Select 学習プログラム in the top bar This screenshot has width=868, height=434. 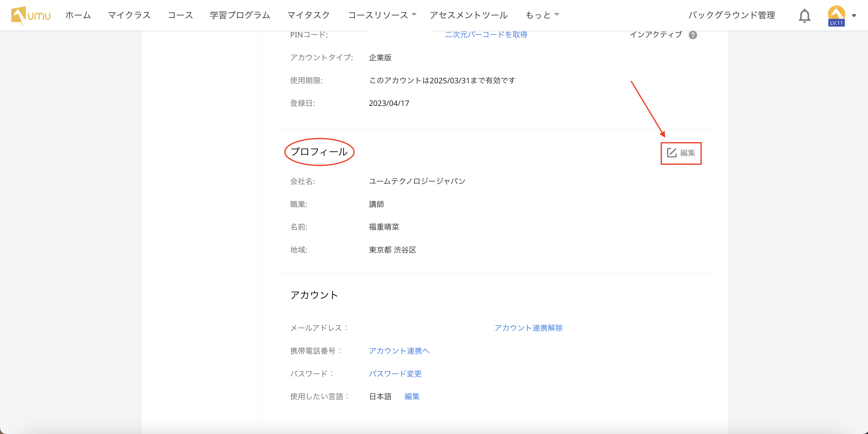coord(240,15)
